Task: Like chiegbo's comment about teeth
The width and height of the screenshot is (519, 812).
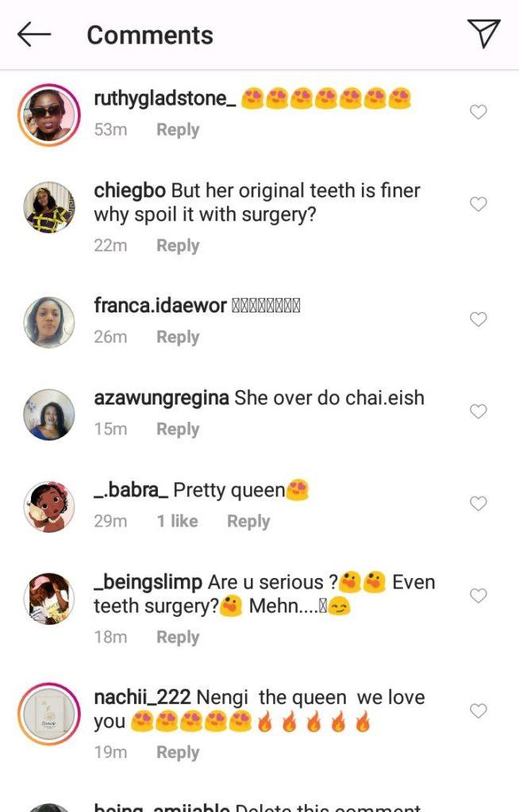Action: click(x=478, y=205)
